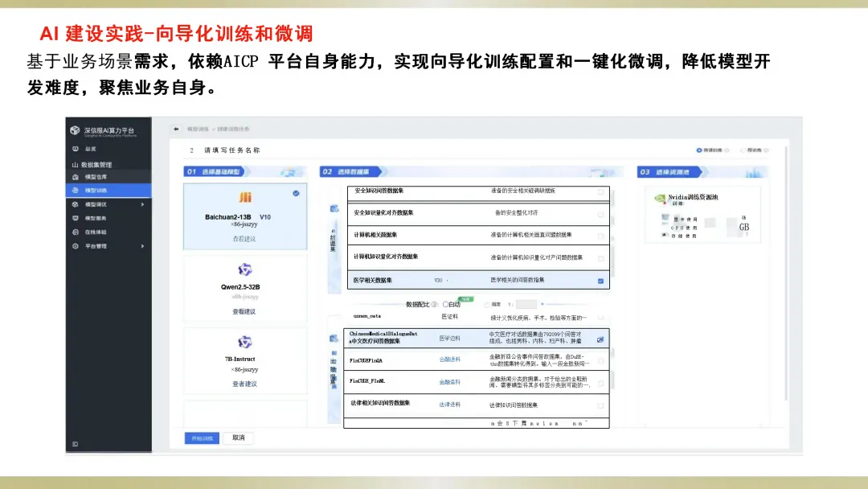Image resolution: width=868 pixels, height=489 pixels.
Task: Click the lower dataset group icon
Action: pyautogui.click(x=334, y=339)
